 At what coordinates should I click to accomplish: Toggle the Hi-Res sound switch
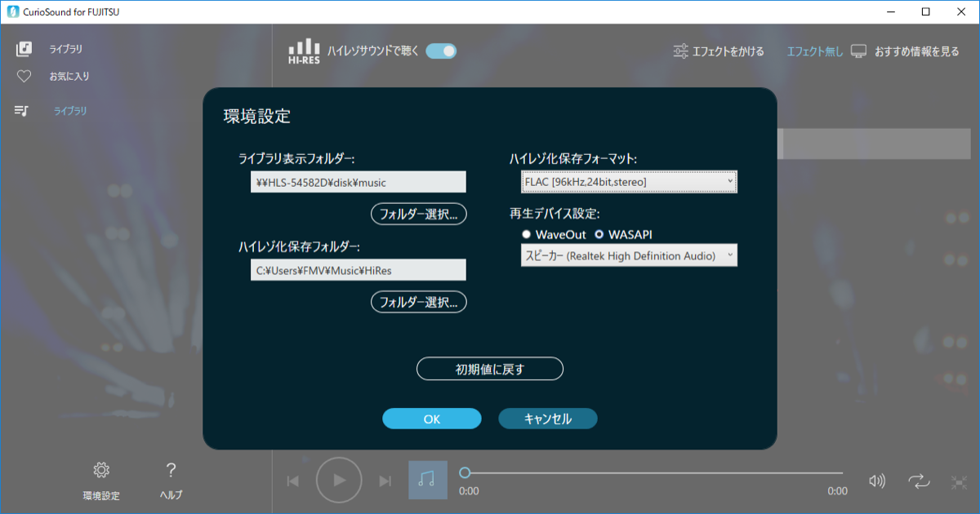tap(441, 51)
